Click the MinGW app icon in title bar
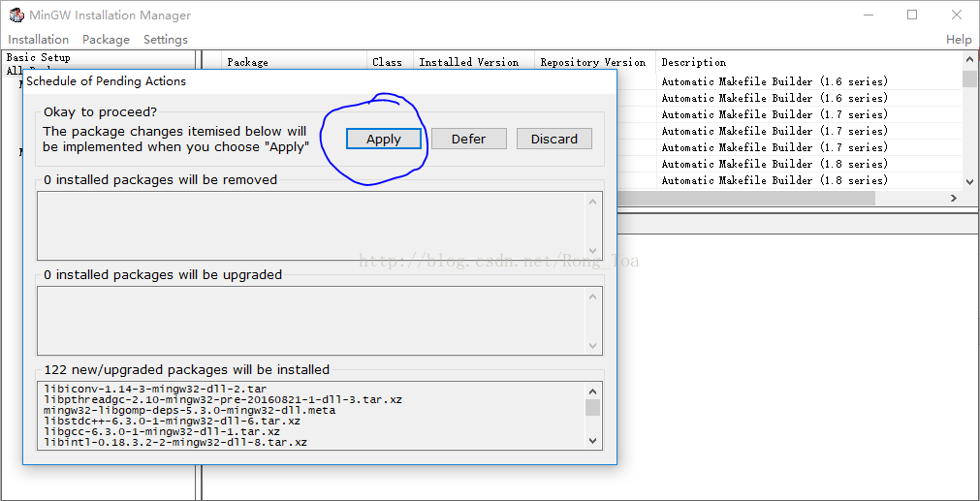 coord(16,15)
